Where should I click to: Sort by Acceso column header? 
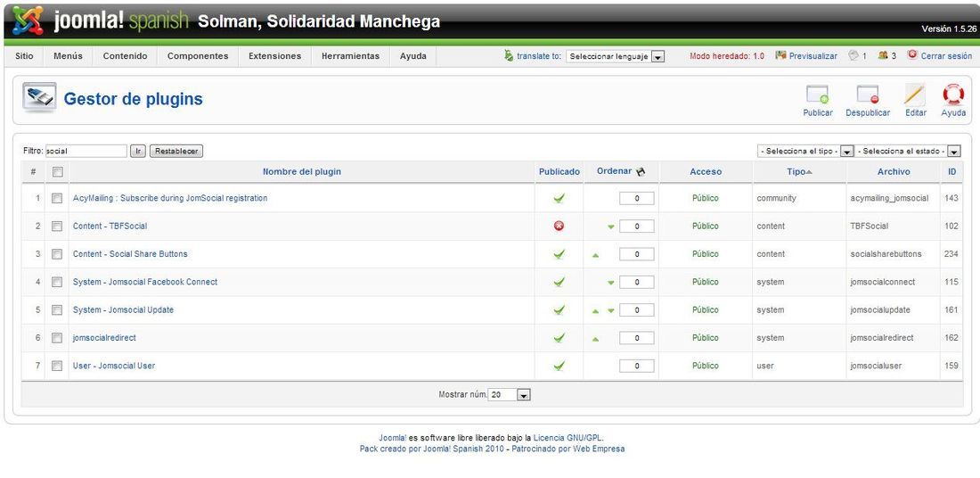pyautogui.click(x=706, y=171)
